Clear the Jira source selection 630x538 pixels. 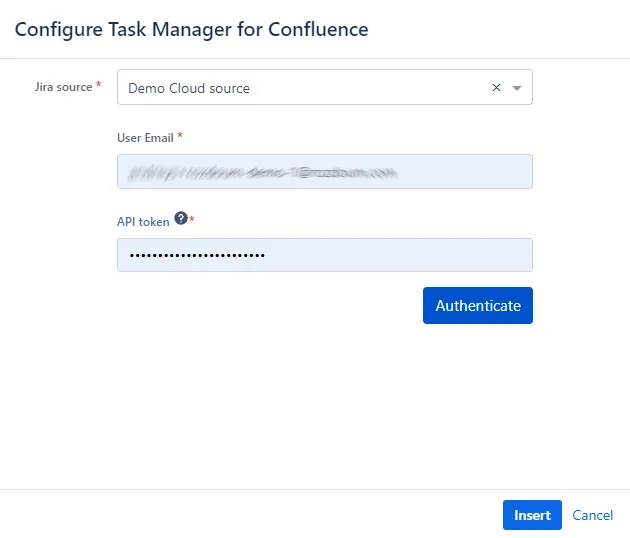496,88
